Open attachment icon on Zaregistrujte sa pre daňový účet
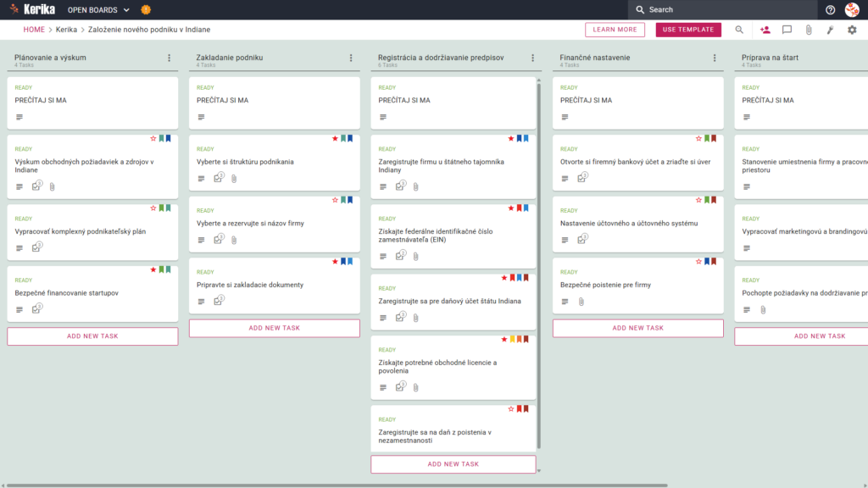This screenshot has width=868, height=488. click(415, 319)
